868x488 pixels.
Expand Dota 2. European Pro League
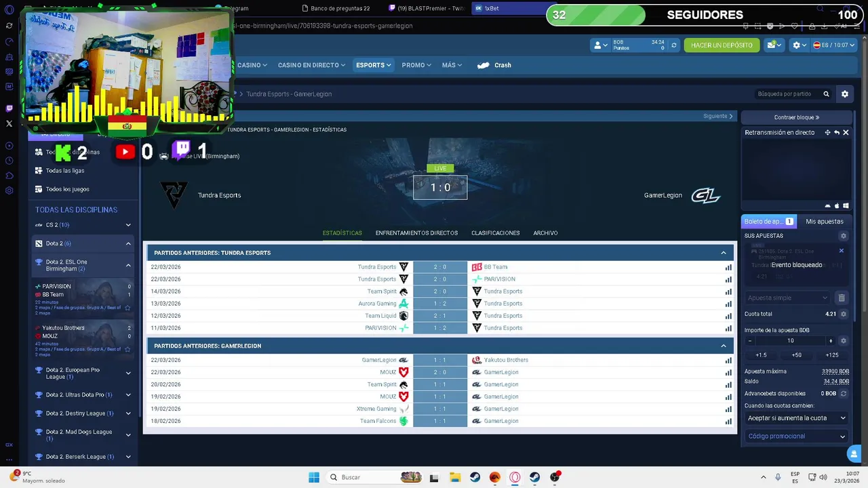click(x=128, y=373)
